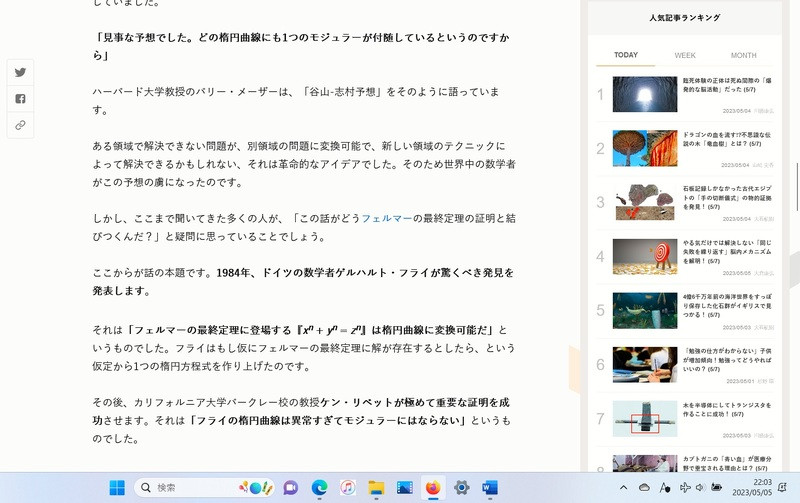Select the TODAY ranking tab
800x503 pixels.
point(626,55)
